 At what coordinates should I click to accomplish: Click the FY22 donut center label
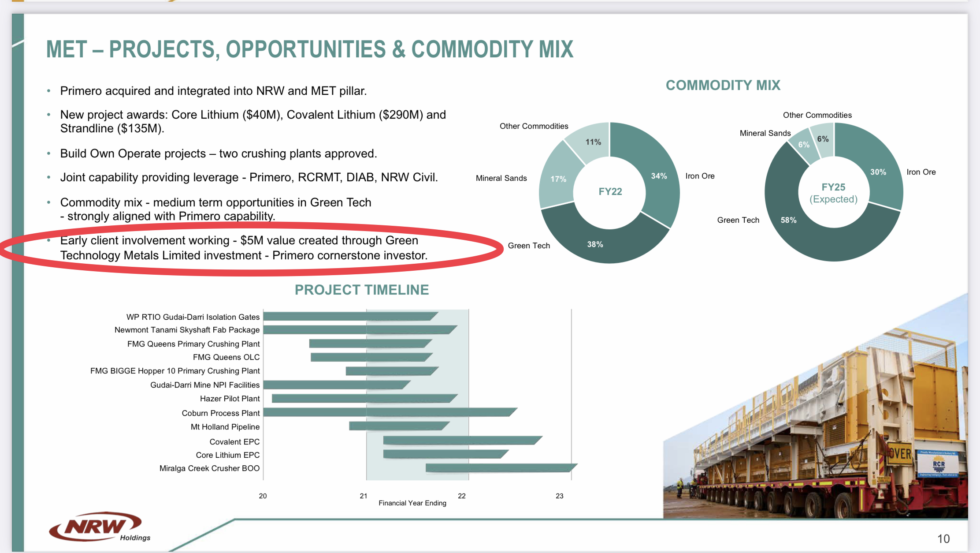(x=610, y=191)
